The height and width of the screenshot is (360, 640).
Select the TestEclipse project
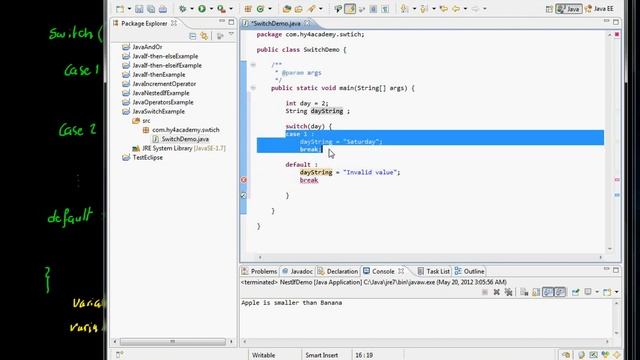tap(142, 157)
